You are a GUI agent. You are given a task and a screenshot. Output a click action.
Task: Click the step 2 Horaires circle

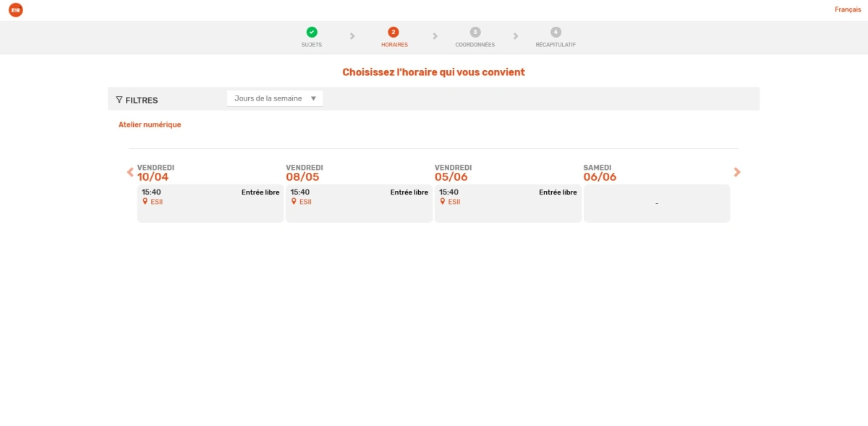pos(393,32)
